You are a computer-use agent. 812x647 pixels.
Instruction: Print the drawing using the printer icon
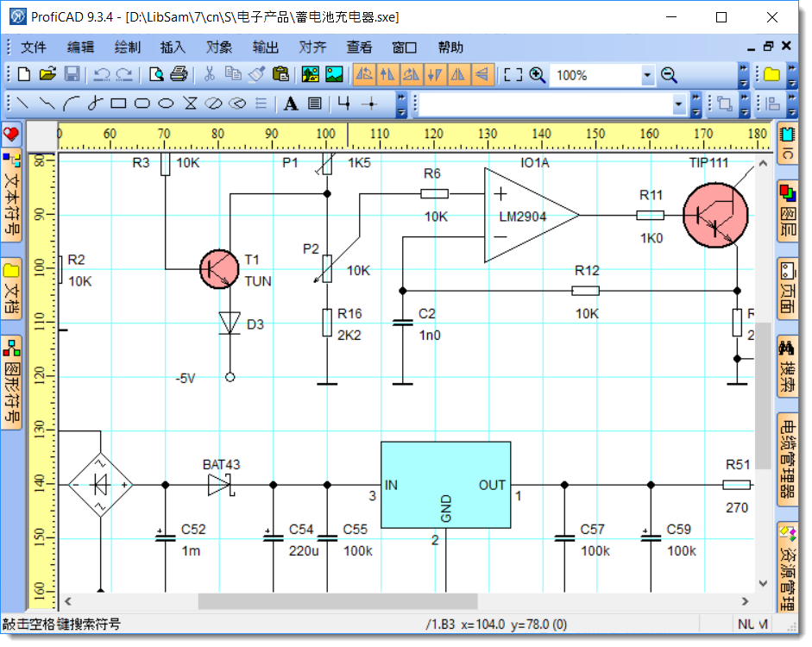(179, 75)
